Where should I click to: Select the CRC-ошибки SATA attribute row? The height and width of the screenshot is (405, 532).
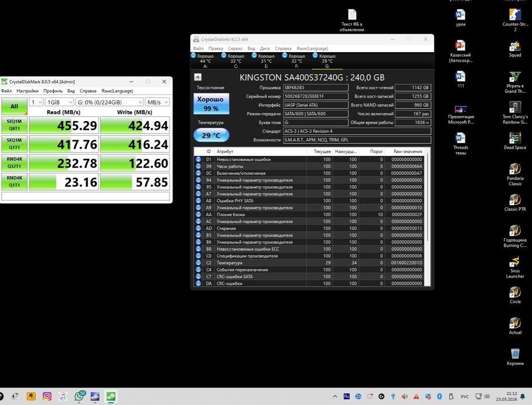(309, 276)
